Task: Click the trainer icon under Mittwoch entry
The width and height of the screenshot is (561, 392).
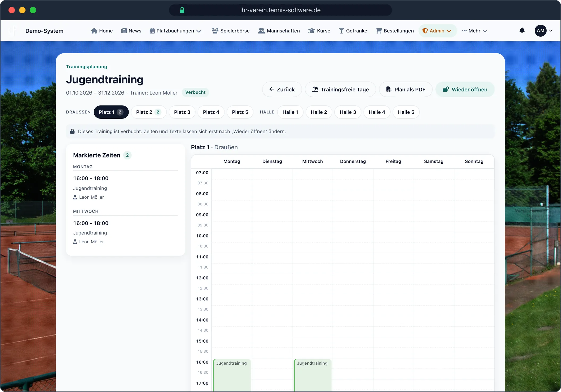Action: [x=75, y=242]
